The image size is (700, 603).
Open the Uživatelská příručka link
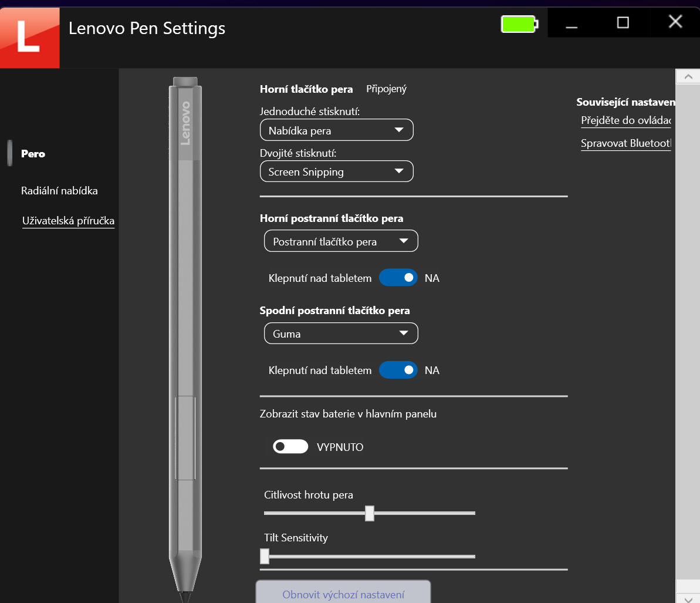pyautogui.click(x=68, y=221)
